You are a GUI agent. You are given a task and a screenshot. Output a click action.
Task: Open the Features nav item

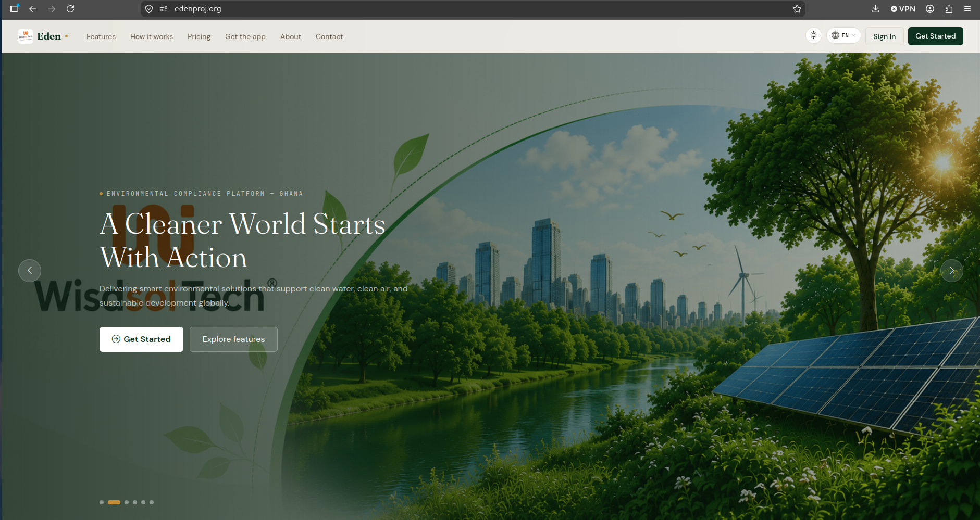click(x=101, y=36)
